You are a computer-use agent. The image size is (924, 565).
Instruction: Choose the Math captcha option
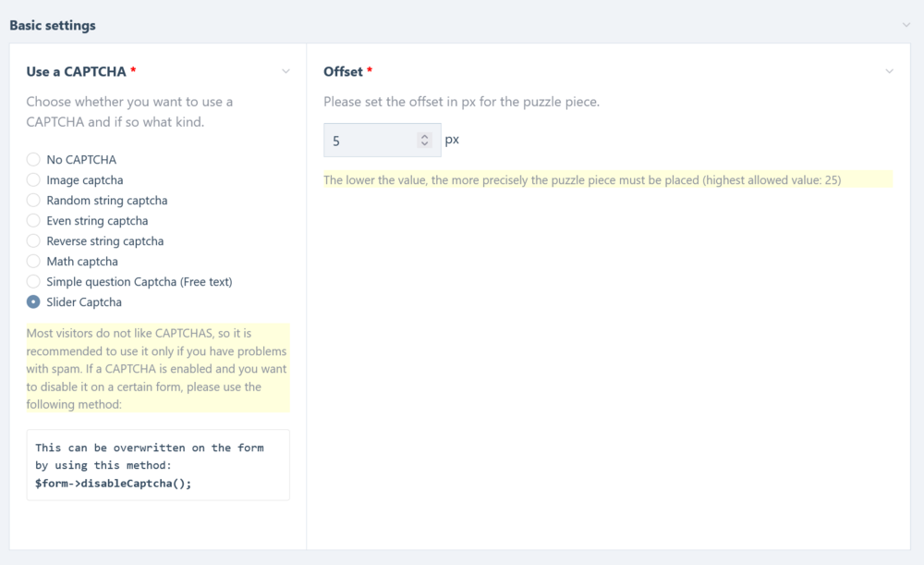pos(33,262)
